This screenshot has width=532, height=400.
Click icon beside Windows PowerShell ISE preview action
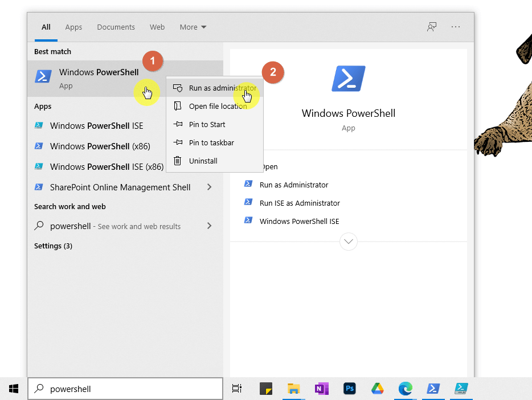(248, 220)
